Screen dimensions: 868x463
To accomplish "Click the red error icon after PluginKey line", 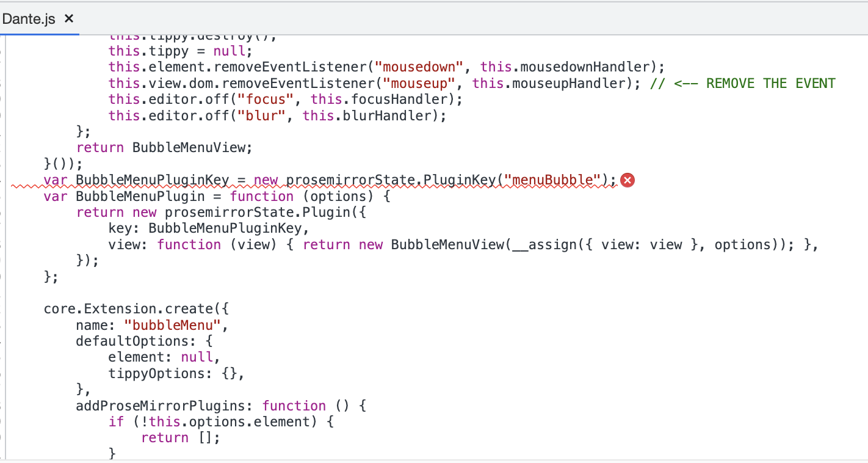I will tap(627, 180).
